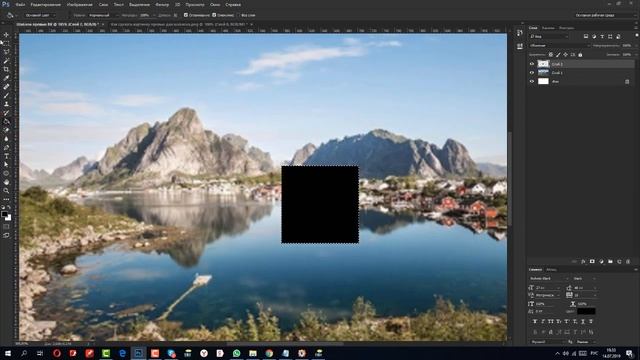This screenshot has width=640, height=360.
Task: Create a new layer group
Action: [610, 261]
